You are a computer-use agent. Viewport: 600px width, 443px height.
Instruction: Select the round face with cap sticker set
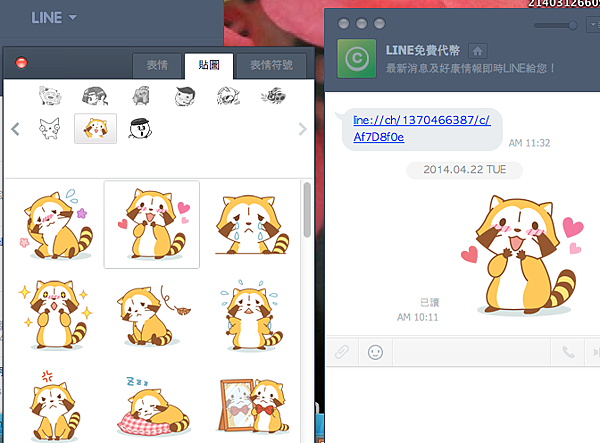pyautogui.click(x=140, y=129)
